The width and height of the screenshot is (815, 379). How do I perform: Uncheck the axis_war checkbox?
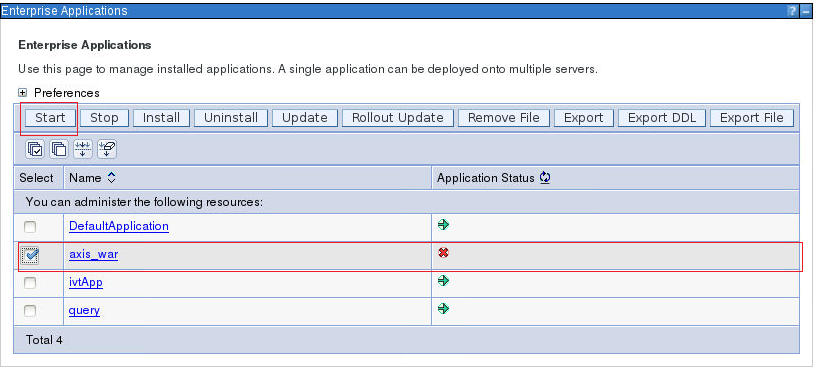(x=30, y=255)
